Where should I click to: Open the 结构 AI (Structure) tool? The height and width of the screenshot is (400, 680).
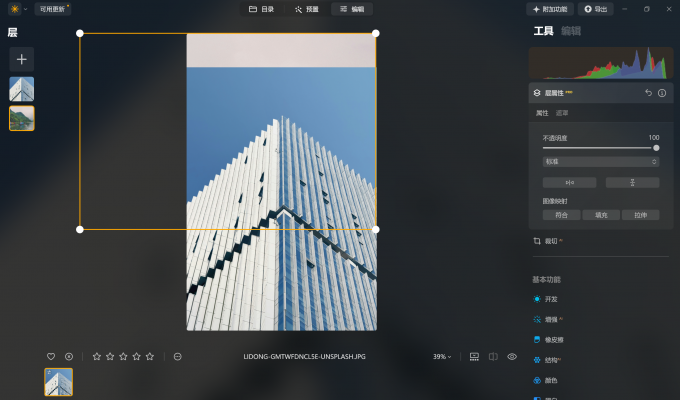[x=547, y=360]
